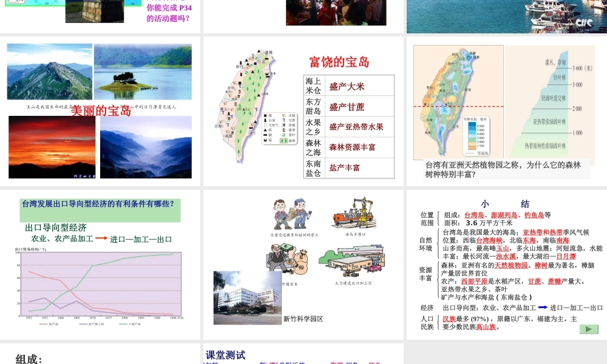Viewport: 607px width, 364px height.
Task: Select the misty blue valley photo
Action: point(146,147)
